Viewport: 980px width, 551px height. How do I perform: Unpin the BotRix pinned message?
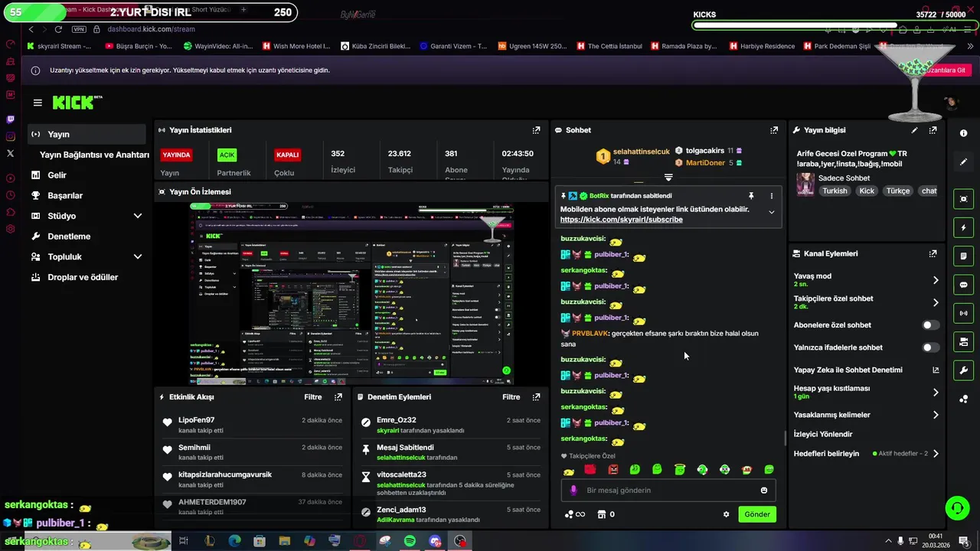pos(751,196)
